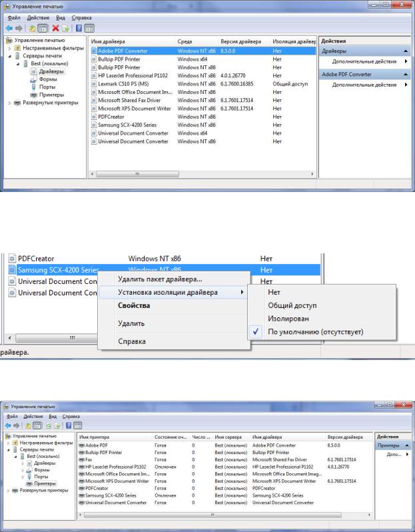The width and height of the screenshot is (415, 532).
Task: Click Back arrow in printers window toolbar
Action: pos(8,425)
